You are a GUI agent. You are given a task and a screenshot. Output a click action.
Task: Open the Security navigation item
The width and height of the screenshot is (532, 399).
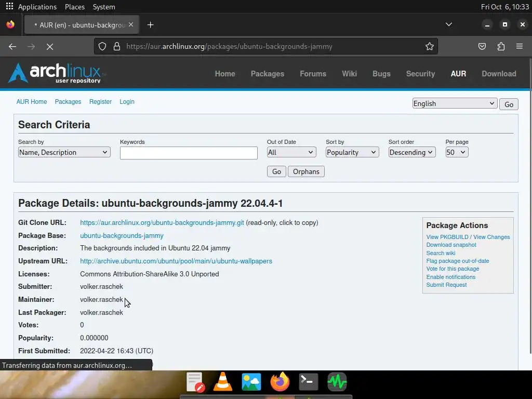[x=420, y=74]
